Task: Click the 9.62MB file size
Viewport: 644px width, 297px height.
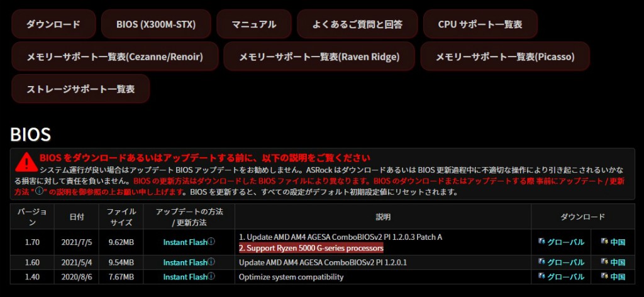Action: [x=121, y=242]
